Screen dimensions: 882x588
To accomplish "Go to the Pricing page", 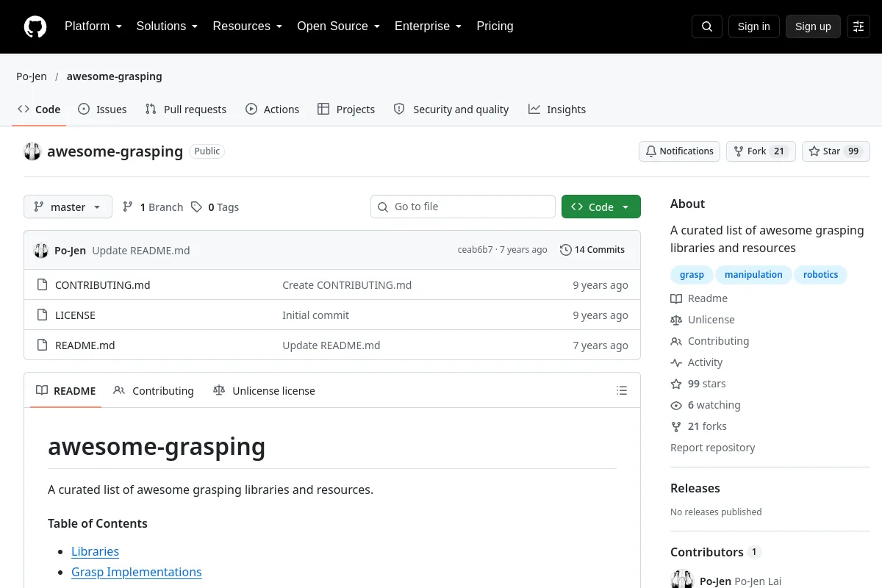I will pos(495,26).
